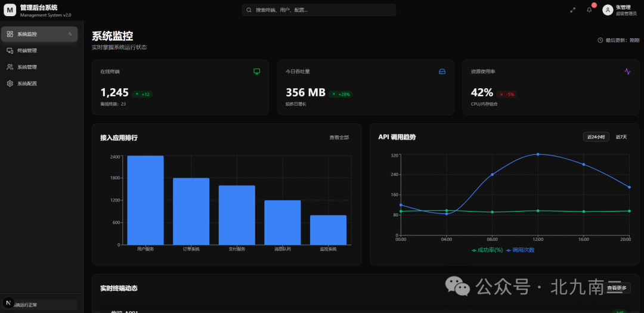
Task: Click the 用户服务 bar in the chart
Action: [145, 200]
